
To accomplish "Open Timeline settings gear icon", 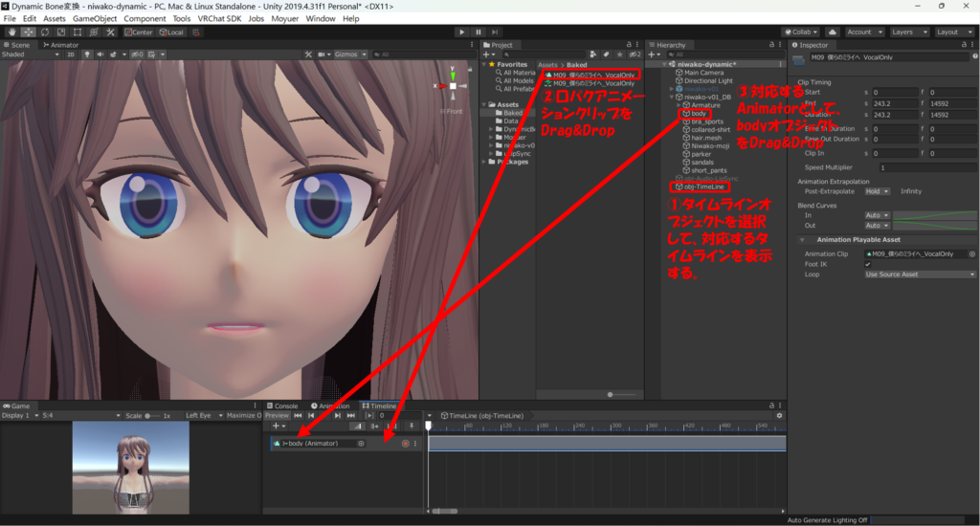I will point(779,416).
